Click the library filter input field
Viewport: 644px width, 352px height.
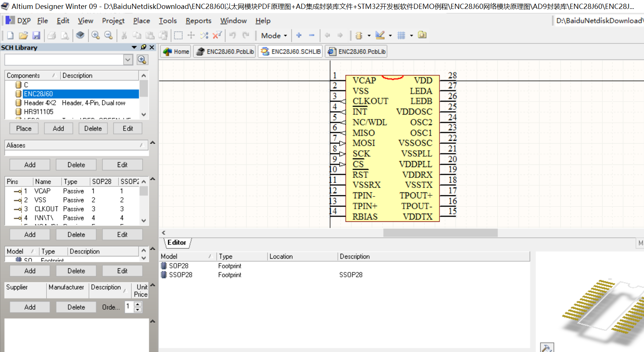click(x=64, y=60)
